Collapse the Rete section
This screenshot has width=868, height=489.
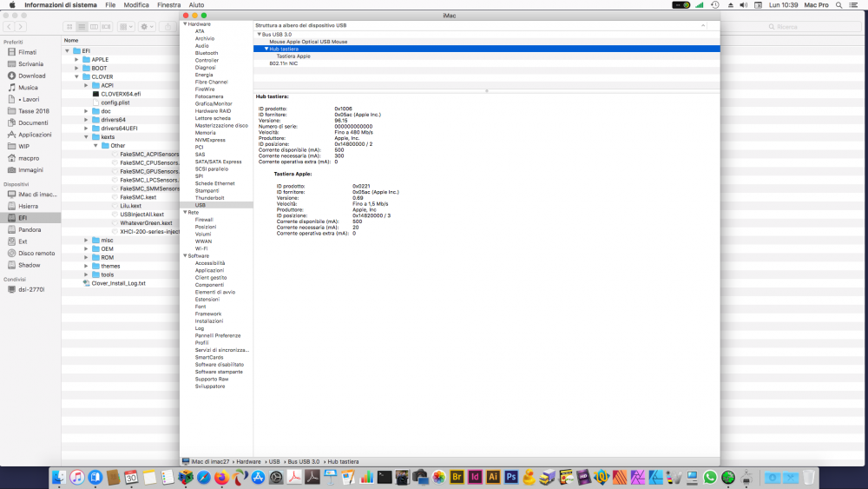(185, 212)
